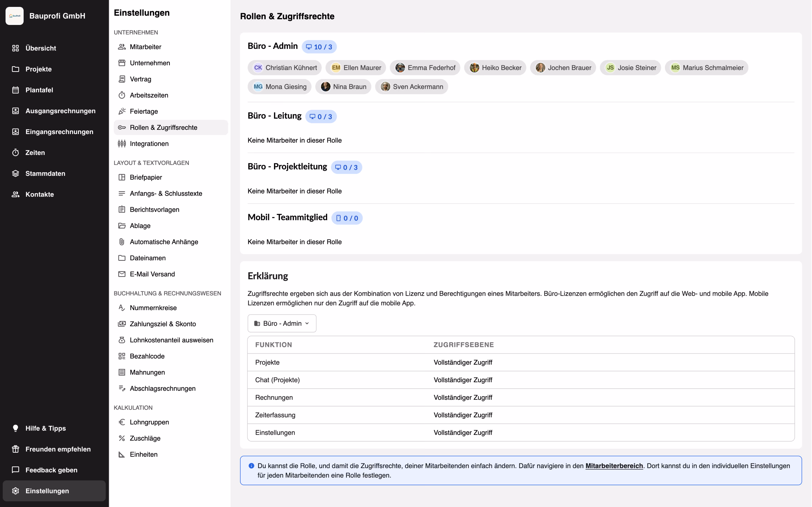The width and height of the screenshot is (812, 507).
Task: Open Mitarbeiter settings page
Action: pyautogui.click(x=145, y=47)
